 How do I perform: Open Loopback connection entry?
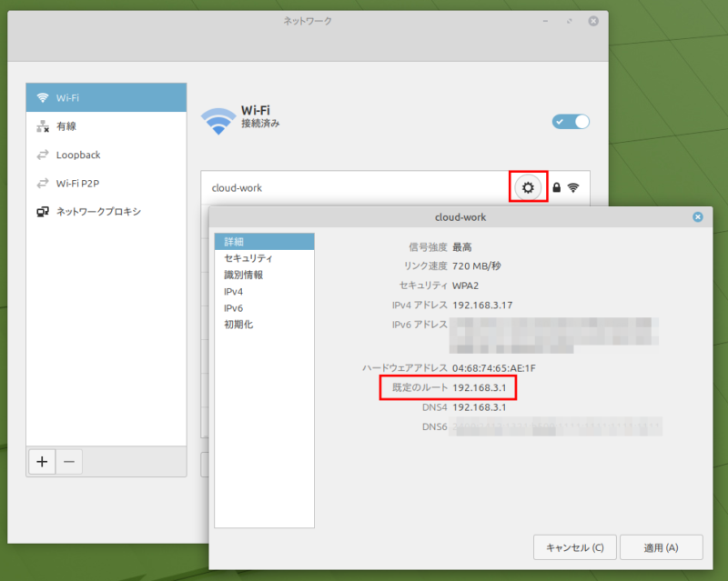tap(106, 155)
